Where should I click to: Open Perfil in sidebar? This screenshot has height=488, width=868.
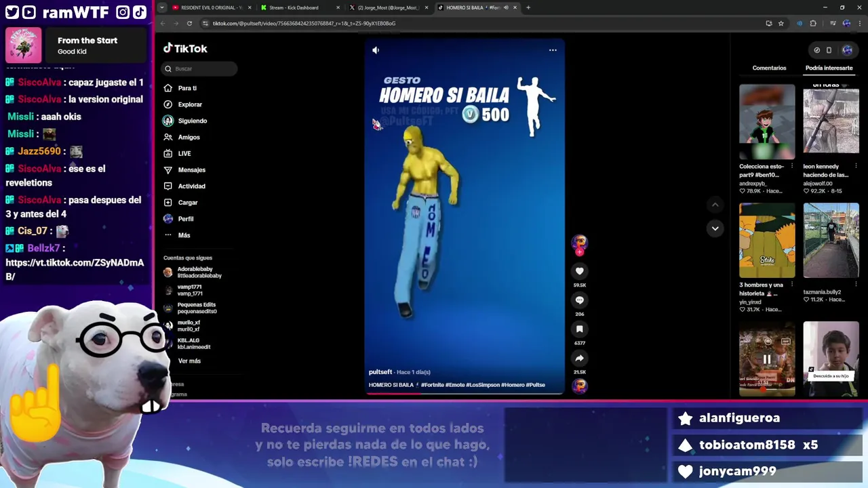coord(179,219)
